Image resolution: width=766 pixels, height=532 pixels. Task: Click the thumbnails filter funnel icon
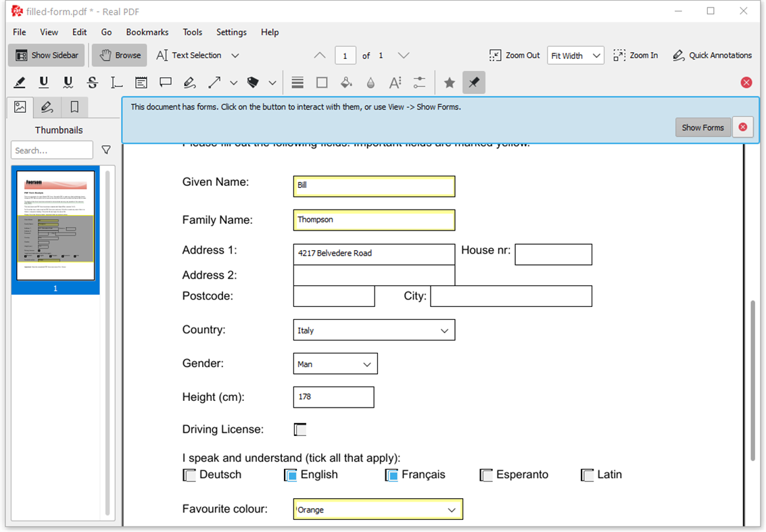[106, 150]
